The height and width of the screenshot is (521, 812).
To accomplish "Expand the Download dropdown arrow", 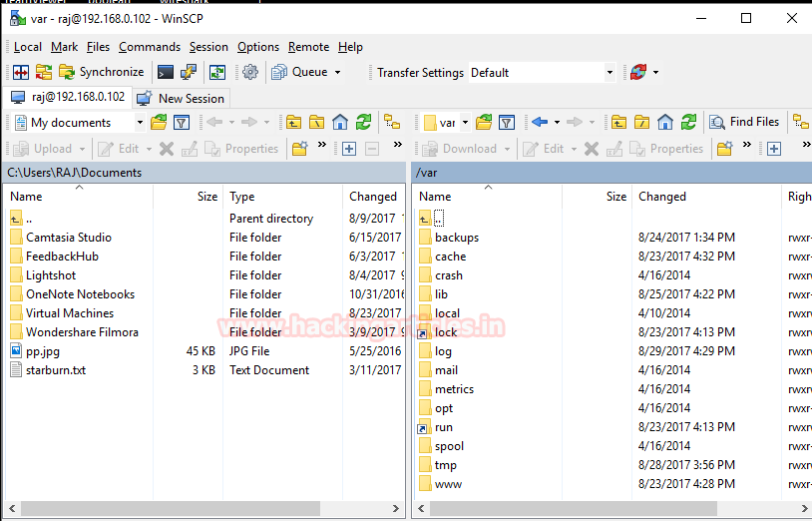I will coord(507,149).
